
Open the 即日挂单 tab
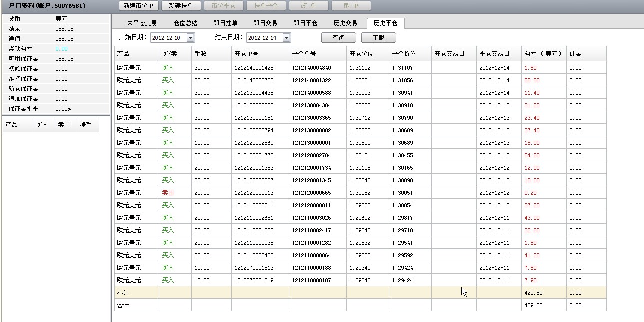(x=225, y=23)
